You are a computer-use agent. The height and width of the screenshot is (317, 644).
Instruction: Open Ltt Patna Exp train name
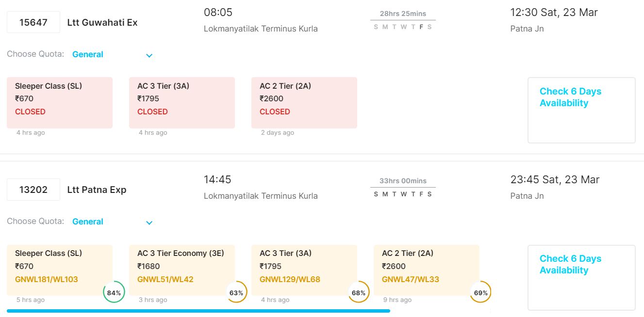[97, 190]
